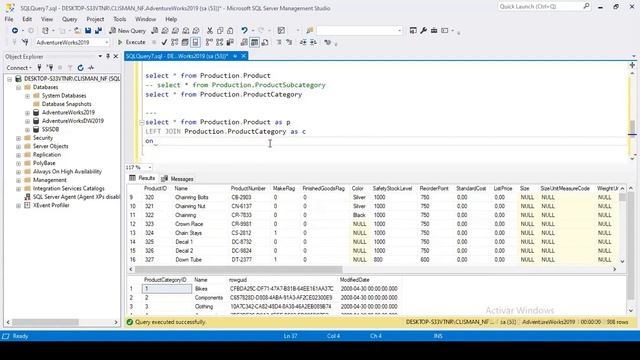Click the Comment Out Selected Lines icon

click(279, 42)
